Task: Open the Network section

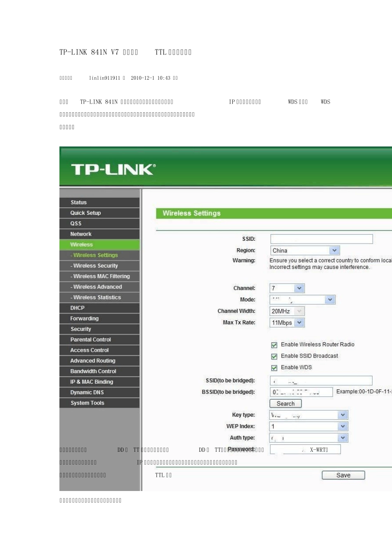Action: 99,234
